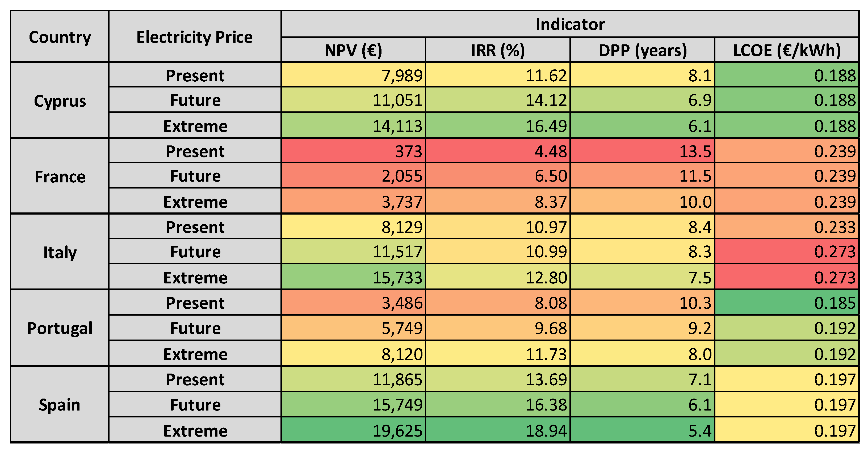868x452 pixels.
Task: Click the LCOE (€/kWh) column header
Action: click(786, 50)
